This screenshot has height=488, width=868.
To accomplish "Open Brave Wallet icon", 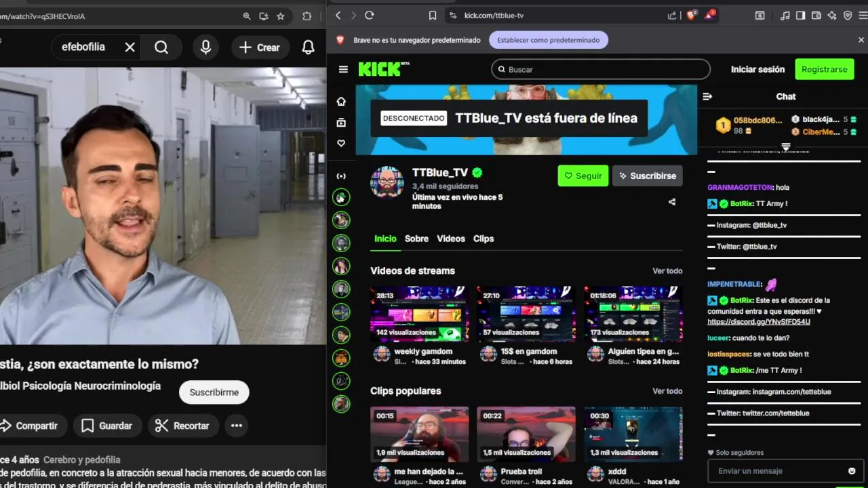I will coord(816,15).
